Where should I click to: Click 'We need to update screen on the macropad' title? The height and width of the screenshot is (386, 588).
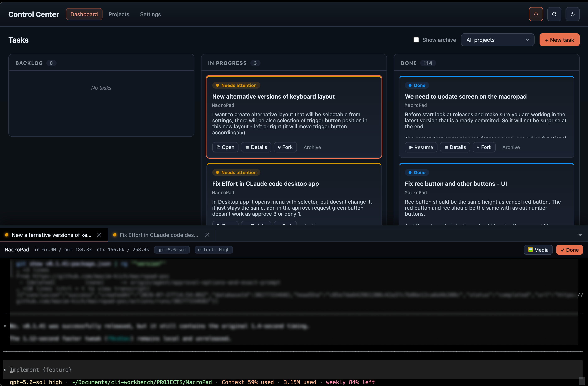(466, 96)
